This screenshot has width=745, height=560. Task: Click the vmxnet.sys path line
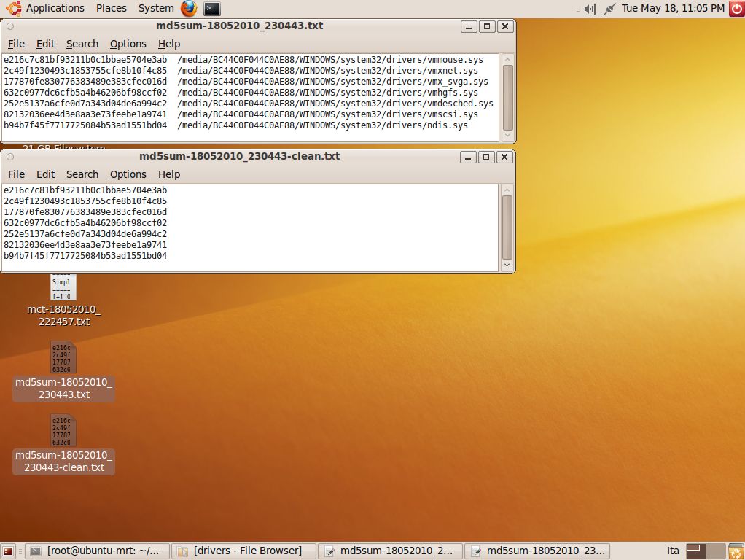[328, 70]
